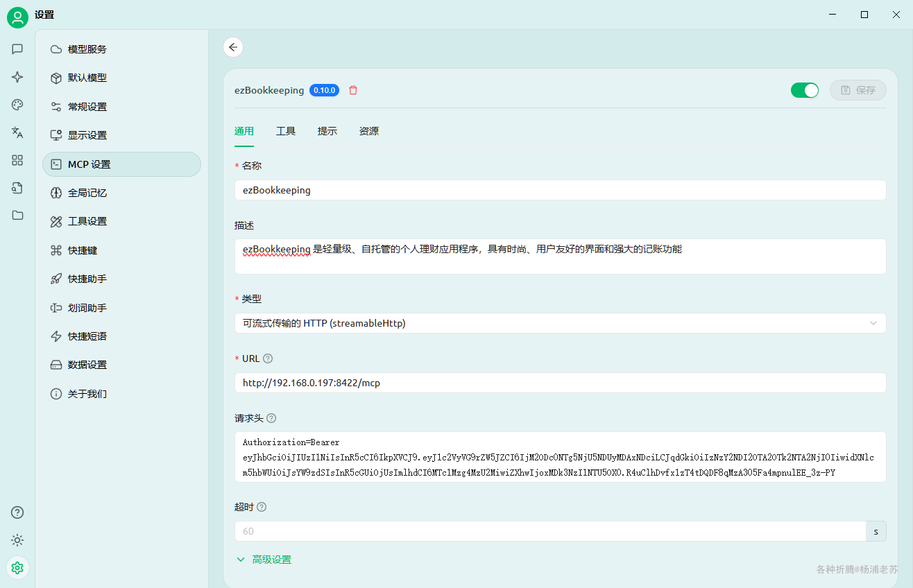Click the URL input field

point(561,383)
